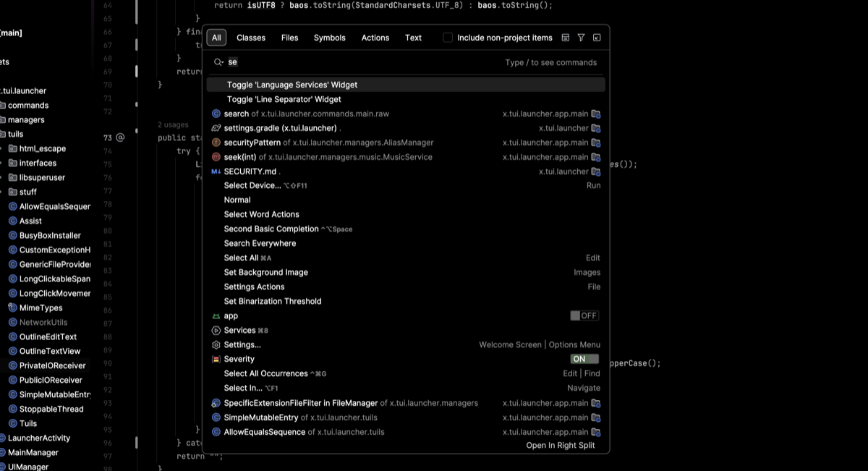Click the interfaces folder icon in project tree
Viewport: 868px width, 471px height.
pyautogui.click(x=13, y=163)
